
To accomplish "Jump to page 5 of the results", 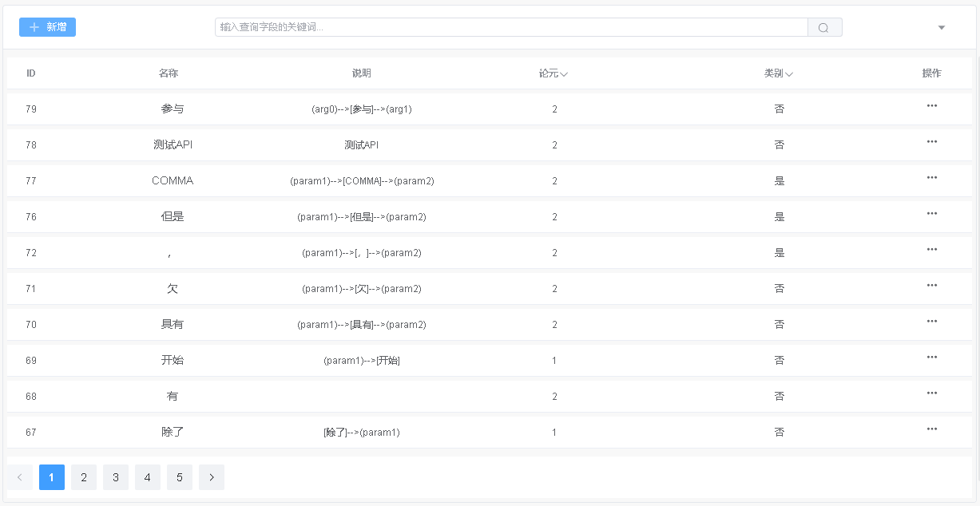I will tap(179, 476).
